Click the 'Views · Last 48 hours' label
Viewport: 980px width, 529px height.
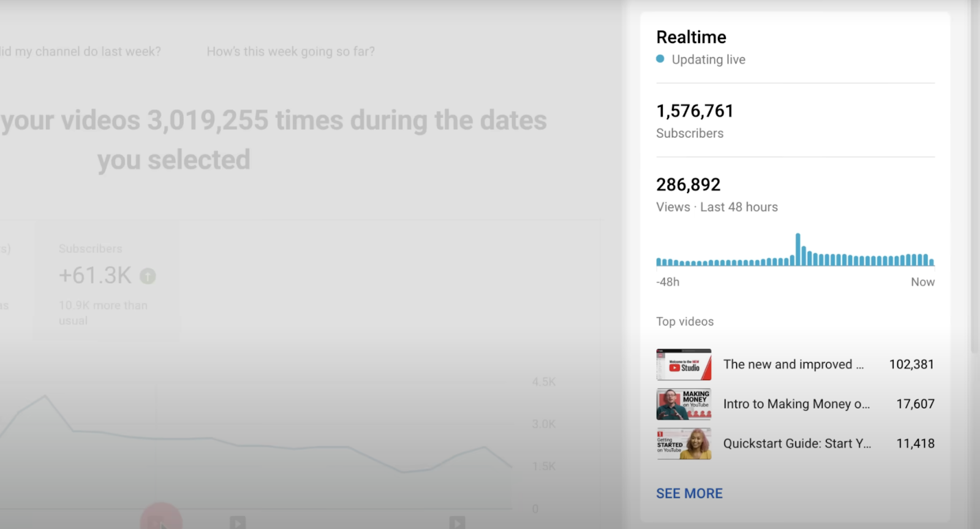click(717, 207)
